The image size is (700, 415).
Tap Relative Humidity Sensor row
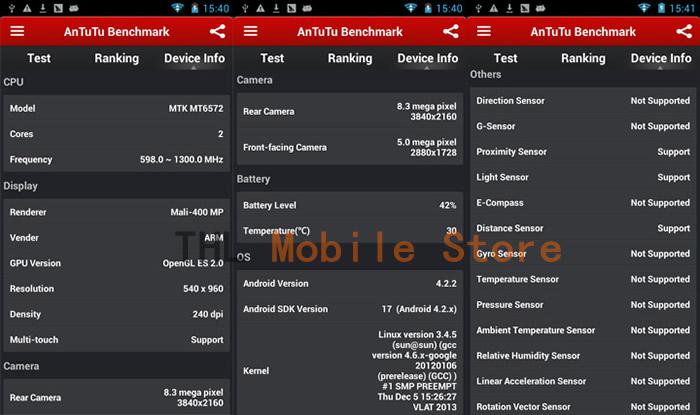click(x=583, y=356)
